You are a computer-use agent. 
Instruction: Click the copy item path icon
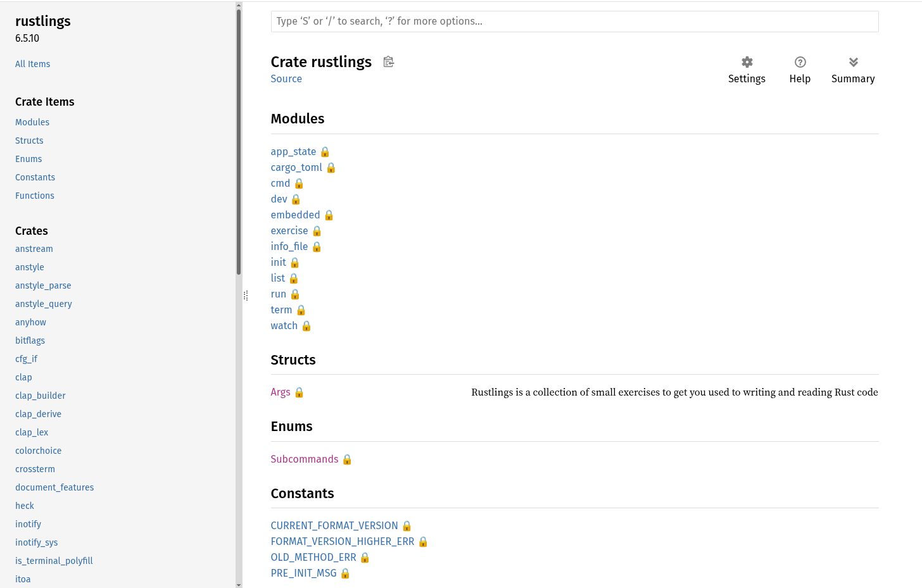click(x=389, y=62)
